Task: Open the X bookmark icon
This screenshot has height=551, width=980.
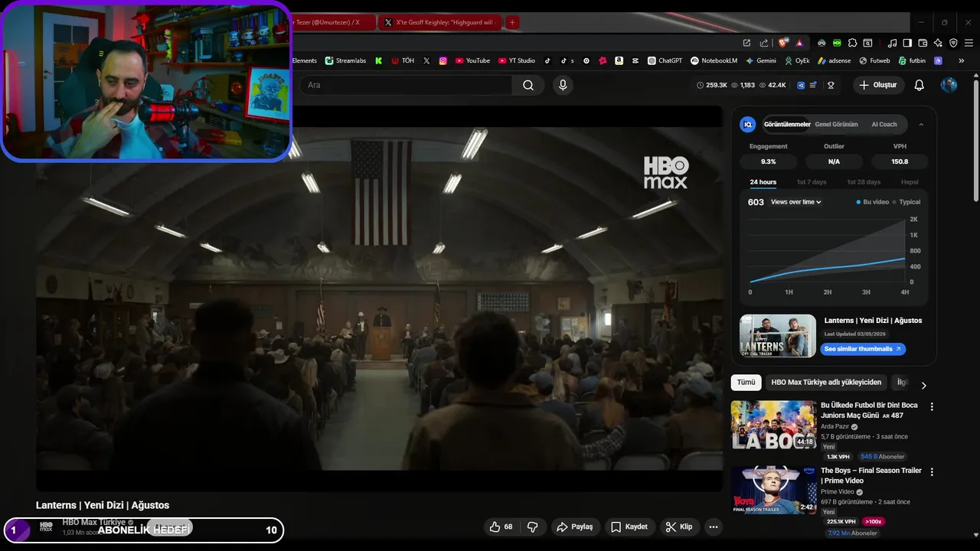Action: coord(426,60)
